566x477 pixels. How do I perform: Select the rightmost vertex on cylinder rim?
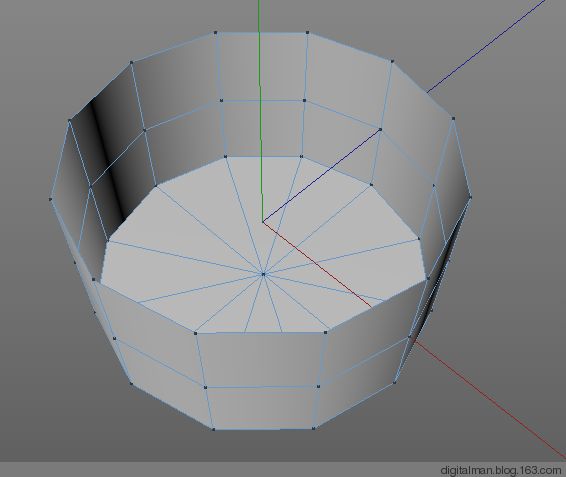tap(470, 197)
